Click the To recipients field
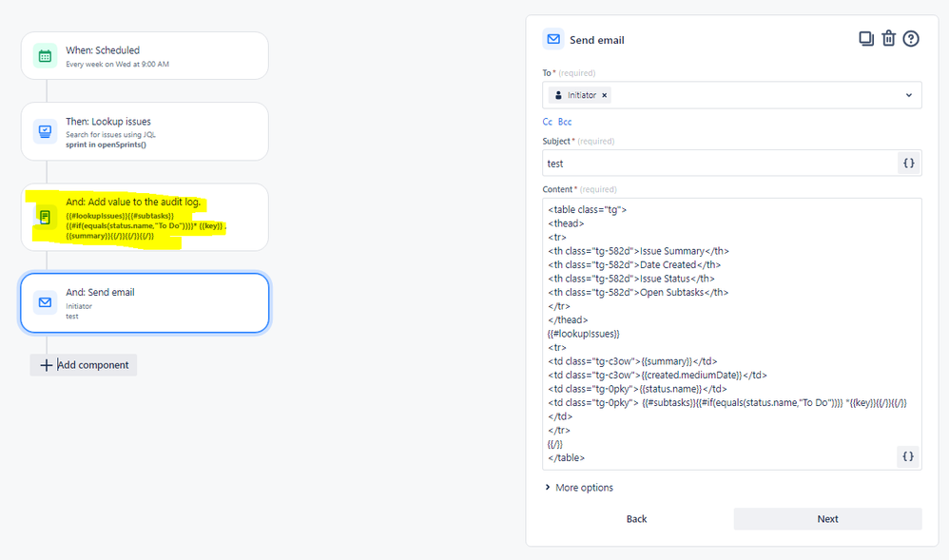 (x=732, y=95)
